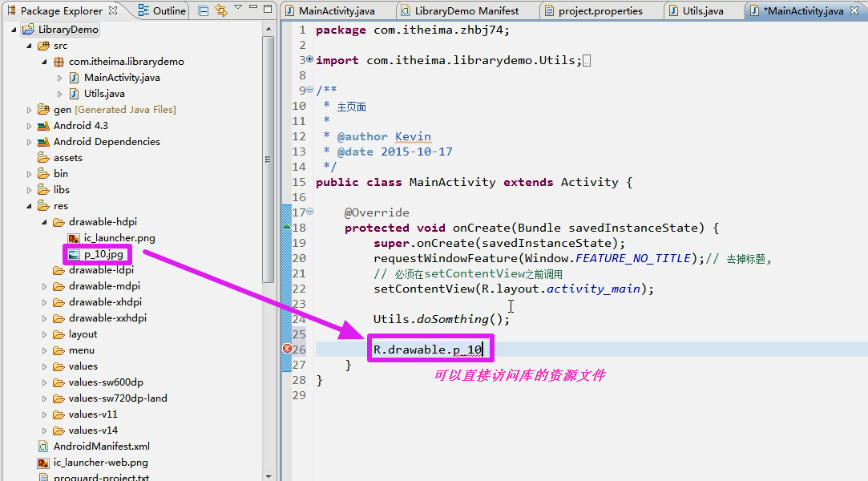Select the values-sw720dp-land folder
The height and width of the screenshot is (481, 868).
[118, 398]
